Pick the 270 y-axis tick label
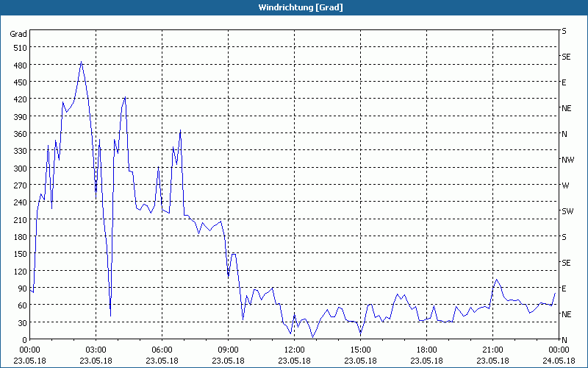Image resolution: width=588 pixels, height=368 pixels. 20,185
